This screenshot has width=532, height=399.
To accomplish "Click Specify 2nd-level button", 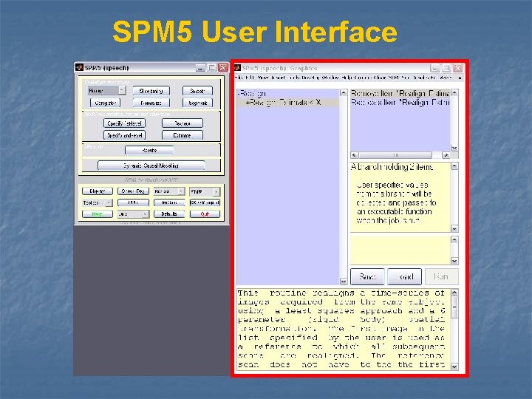I will pos(125,135).
